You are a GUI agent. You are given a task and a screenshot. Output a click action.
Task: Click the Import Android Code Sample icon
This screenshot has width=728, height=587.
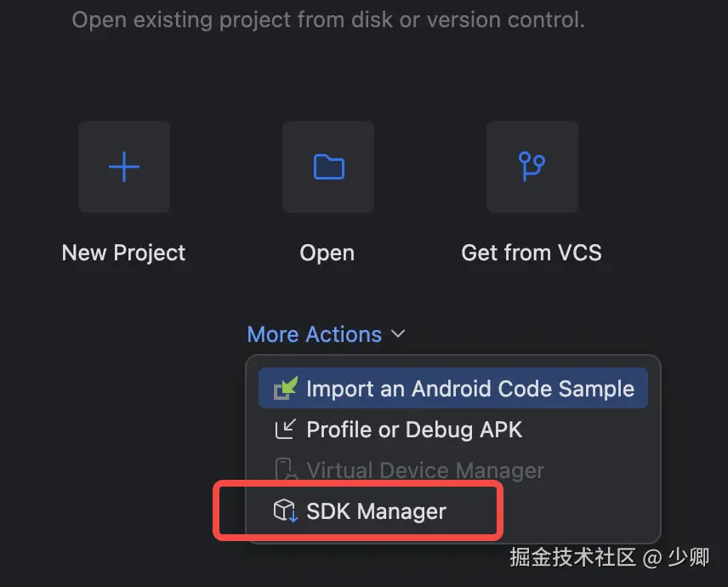285,389
